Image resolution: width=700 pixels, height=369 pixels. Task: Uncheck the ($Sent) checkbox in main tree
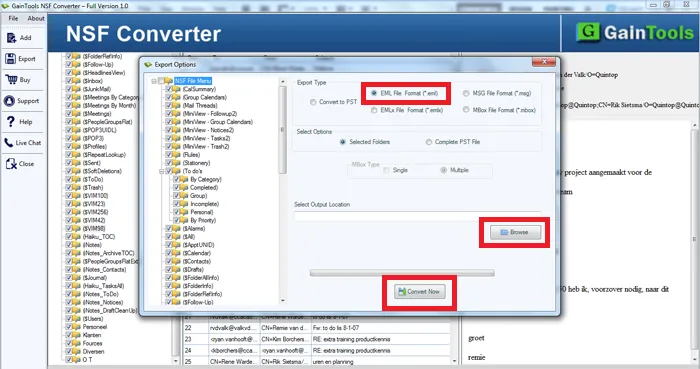click(69, 163)
